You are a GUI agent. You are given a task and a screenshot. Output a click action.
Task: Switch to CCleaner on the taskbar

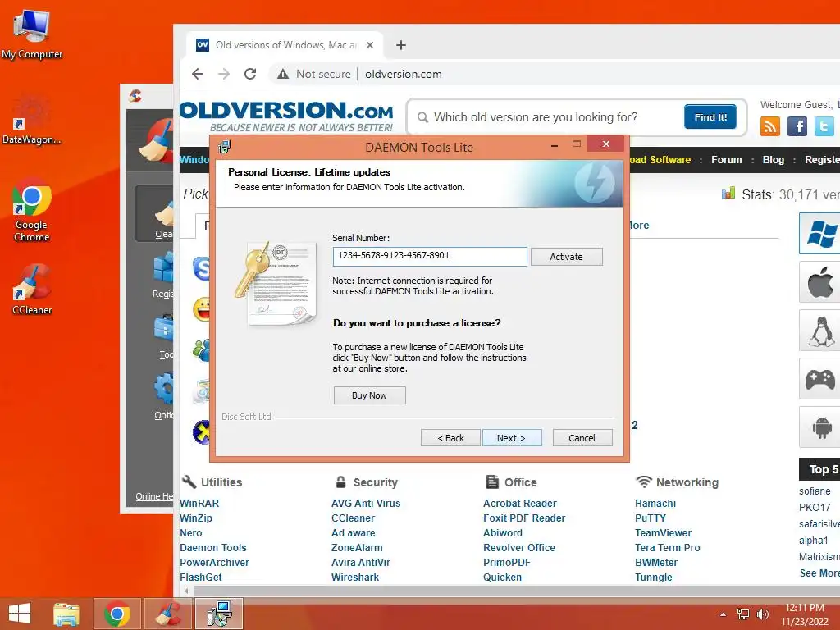click(x=168, y=614)
